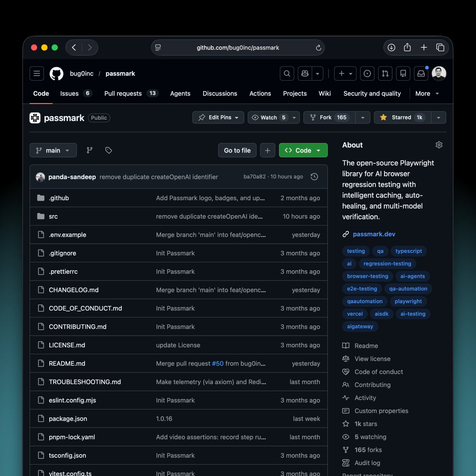Click the About settings gear icon
The height and width of the screenshot is (476, 476).
pyautogui.click(x=439, y=145)
